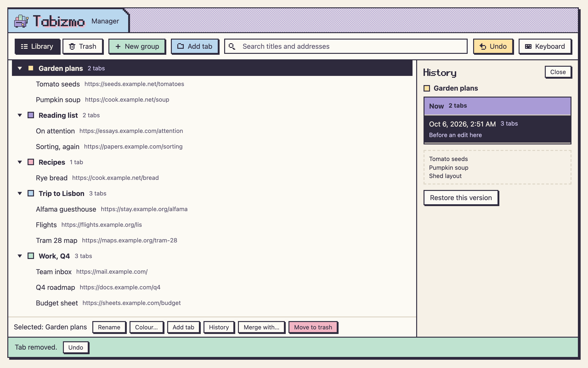Click the yellow Undo toolbar button
The image size is (588, 368).
pos(493,46)
